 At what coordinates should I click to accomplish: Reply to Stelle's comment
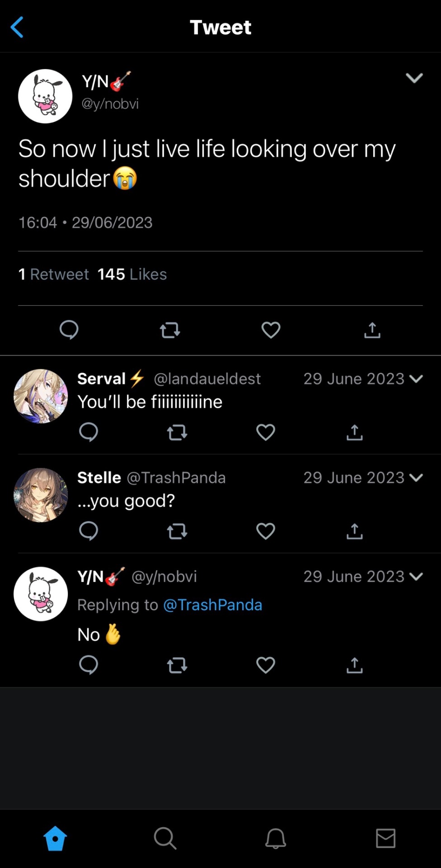(89, 531)
